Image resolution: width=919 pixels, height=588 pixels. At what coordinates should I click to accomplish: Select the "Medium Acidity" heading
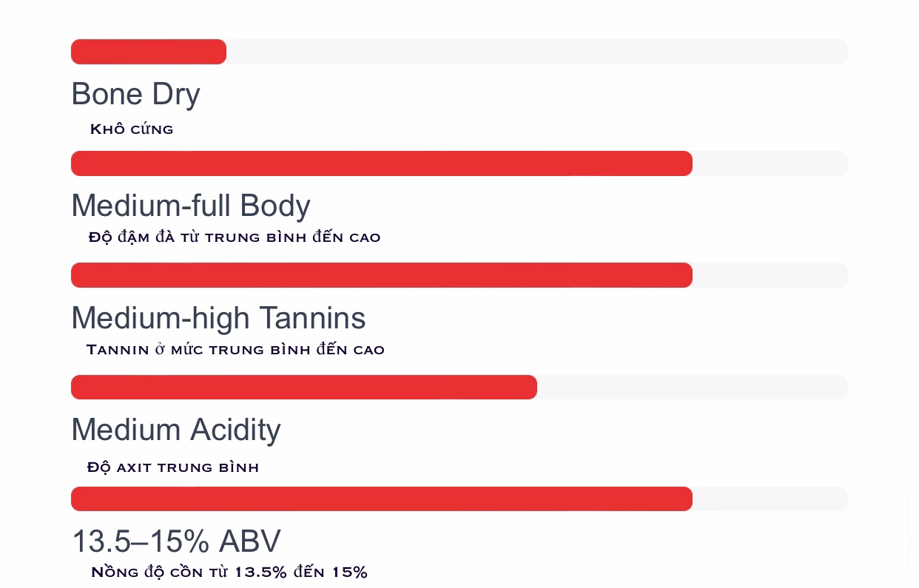pos(176,430)
